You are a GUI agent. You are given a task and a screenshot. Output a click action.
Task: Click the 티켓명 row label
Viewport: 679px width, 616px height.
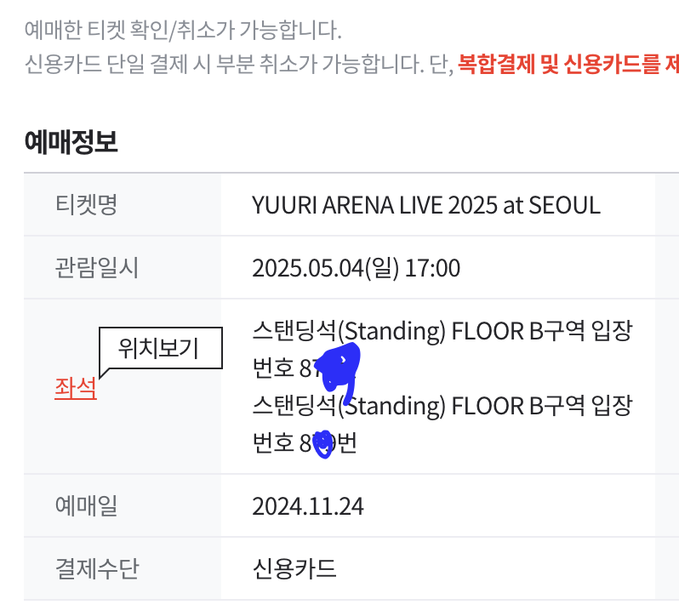click(x=86, y=204)
